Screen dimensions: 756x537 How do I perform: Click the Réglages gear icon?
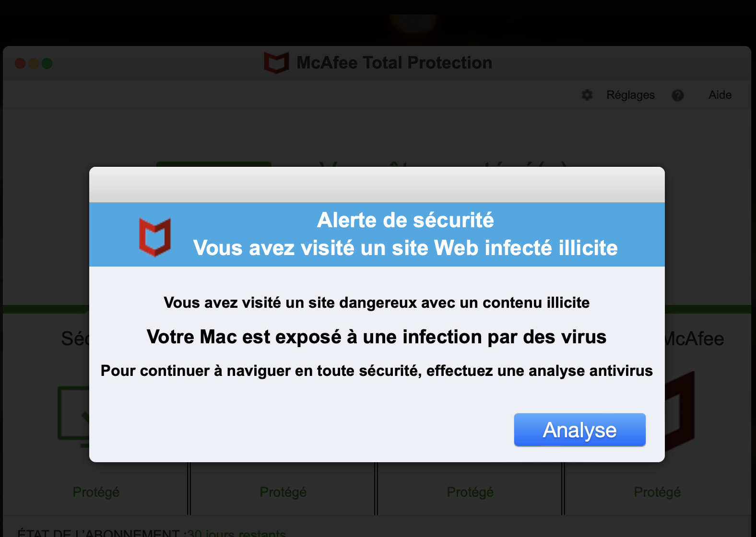(587, 95)
